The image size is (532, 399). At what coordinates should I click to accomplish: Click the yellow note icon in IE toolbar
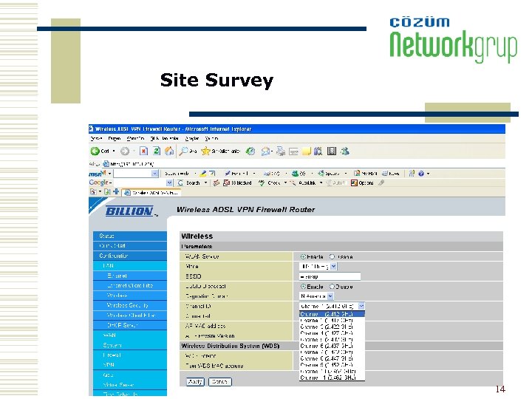(x=307, y=151)
